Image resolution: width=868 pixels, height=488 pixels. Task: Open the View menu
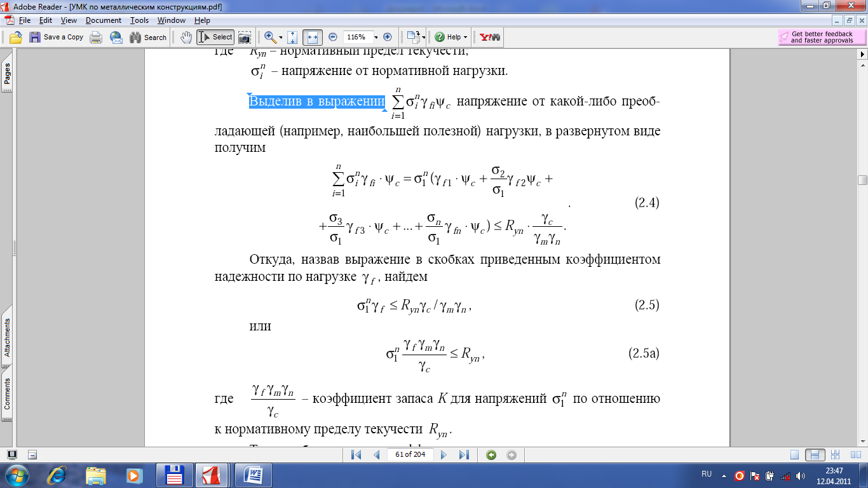click(69, 20)
